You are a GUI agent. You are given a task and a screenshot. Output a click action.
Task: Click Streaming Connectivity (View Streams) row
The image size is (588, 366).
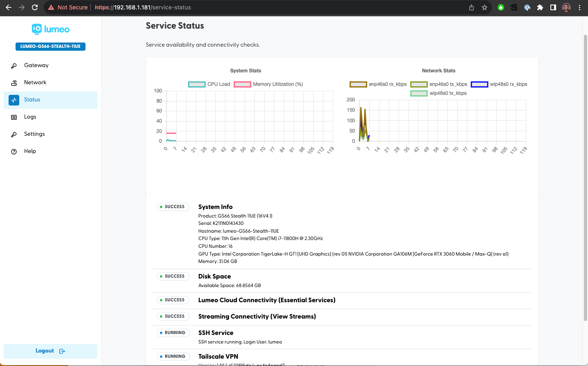click(x=342, y=317)
